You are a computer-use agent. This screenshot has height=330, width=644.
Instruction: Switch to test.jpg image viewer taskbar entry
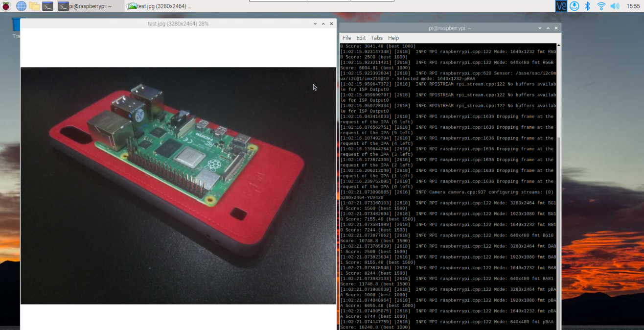159,6
